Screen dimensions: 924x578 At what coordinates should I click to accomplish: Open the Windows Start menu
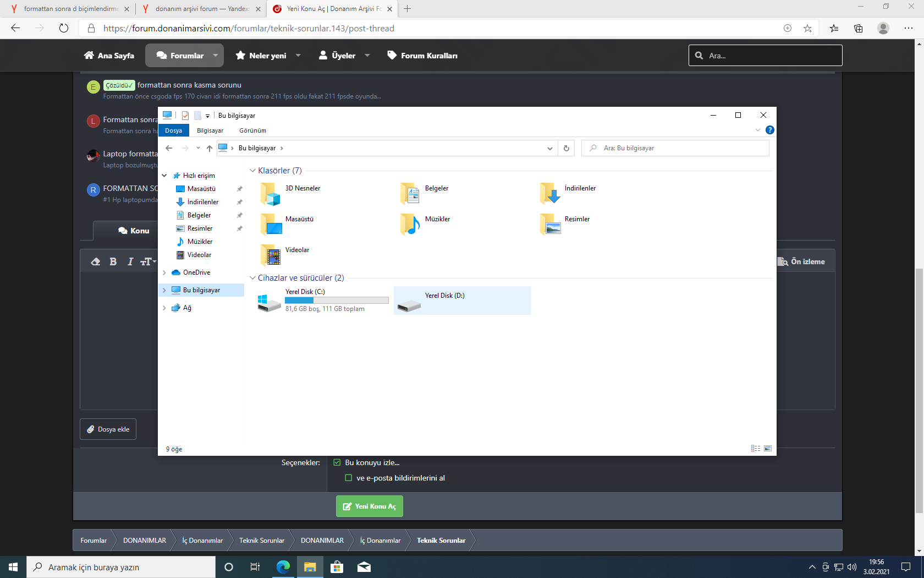tap(13, 567)
